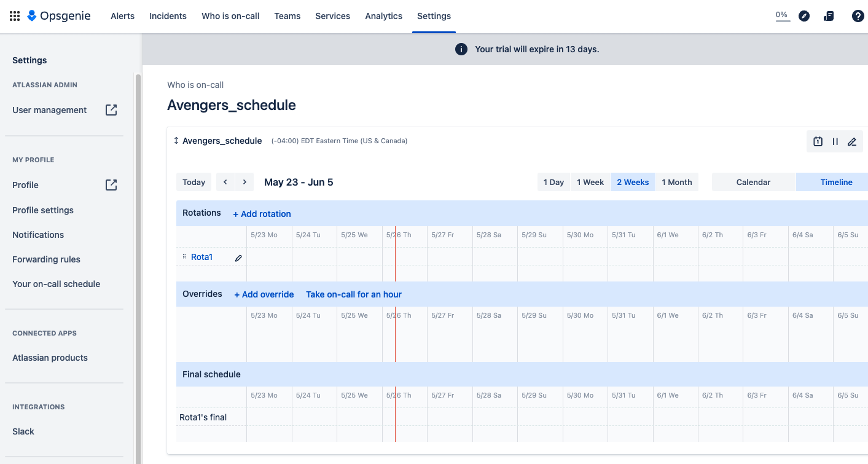Select the 1 Month range option

coord(676,182)
